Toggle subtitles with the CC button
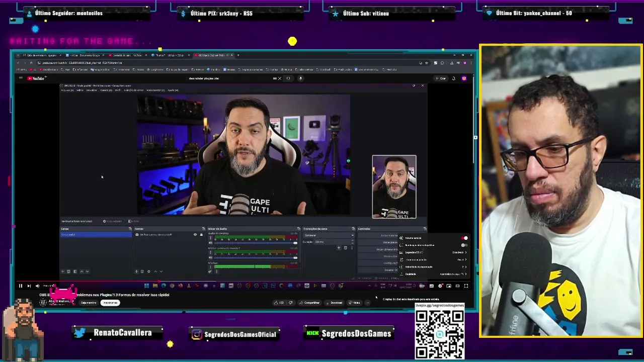This screenshot has width=644, height=362. click(x=432, y=286)
